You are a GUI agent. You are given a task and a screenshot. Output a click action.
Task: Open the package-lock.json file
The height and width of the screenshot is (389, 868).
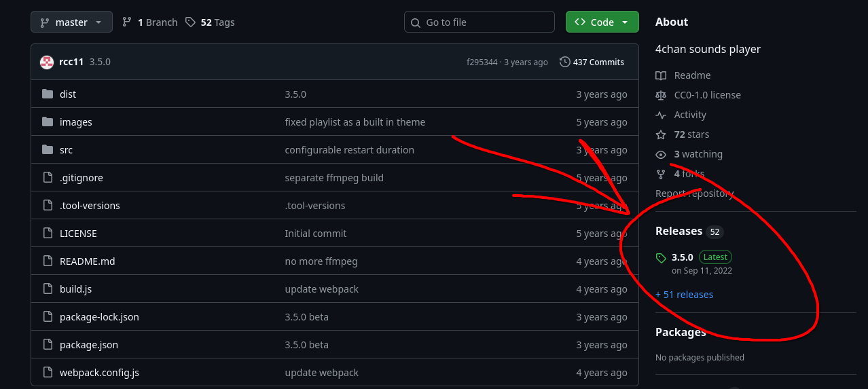tap(99, 317)
